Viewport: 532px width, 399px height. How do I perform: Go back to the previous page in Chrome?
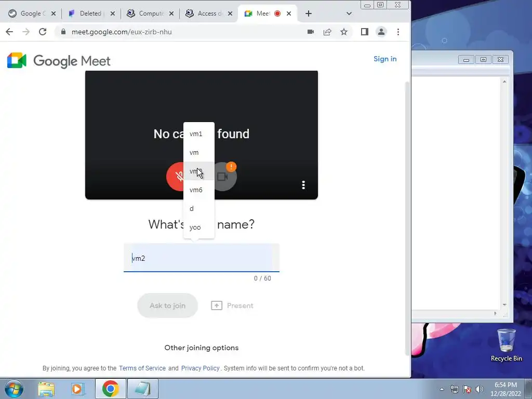[9, 32]
